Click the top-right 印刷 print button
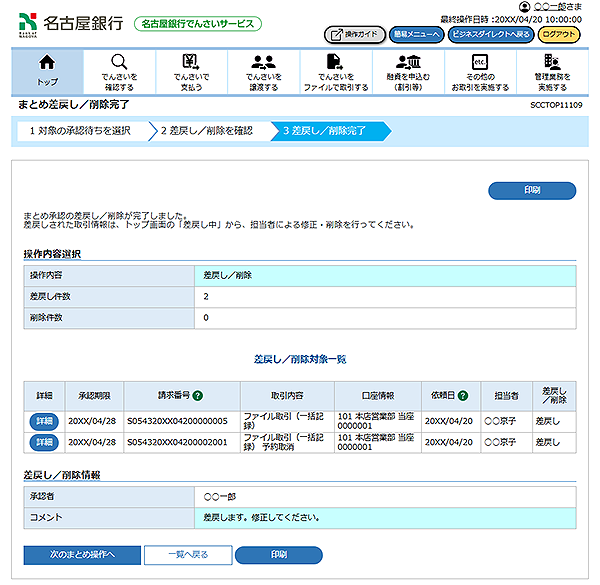 click(x=532, y=190)
